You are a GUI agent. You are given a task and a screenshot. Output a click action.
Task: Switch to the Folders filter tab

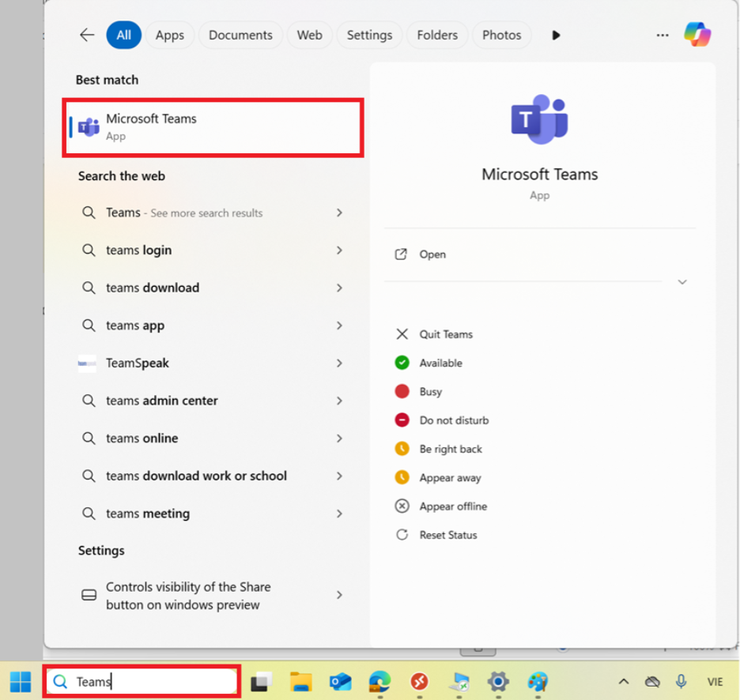point(437,35)
